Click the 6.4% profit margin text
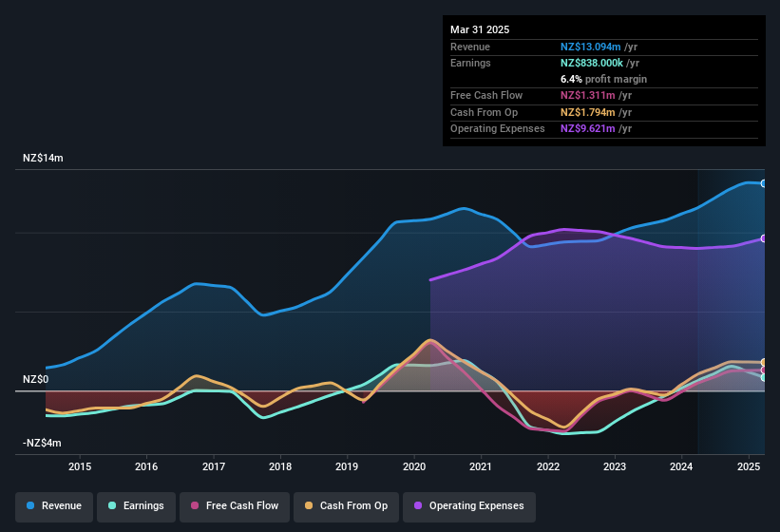The height and width of the screenshot is (532, 780). tap(603, 79)
